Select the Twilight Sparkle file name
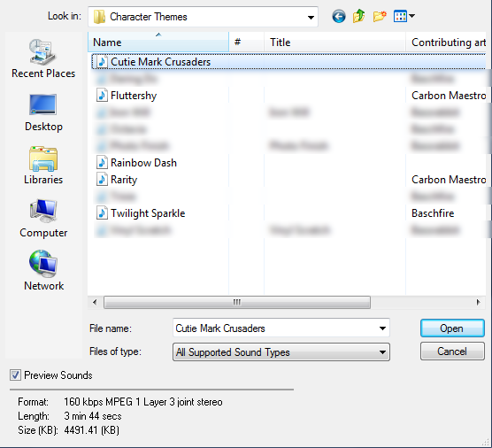Image resolution: width=492 pixels, height=448 pixels. 148,213
